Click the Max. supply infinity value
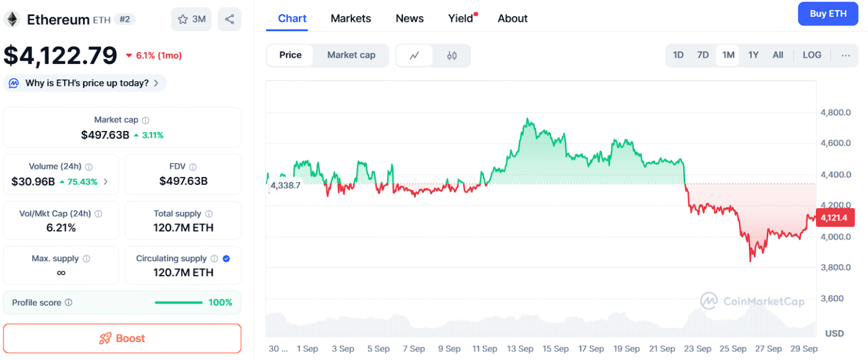This screenshot has width=868, height=360. tap(61, 272)
